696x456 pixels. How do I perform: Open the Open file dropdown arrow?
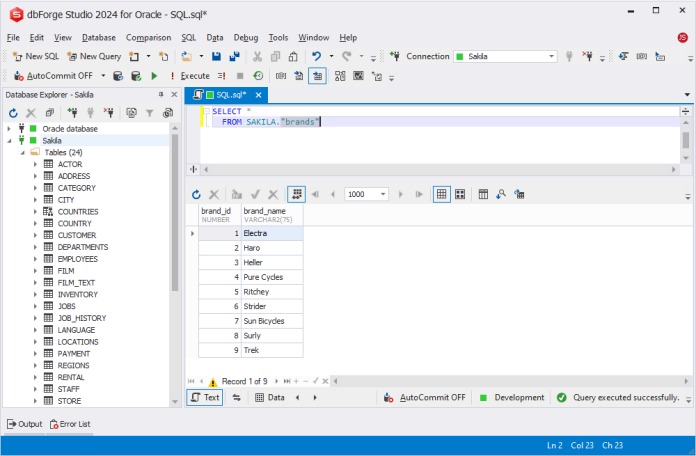point(201,56)
